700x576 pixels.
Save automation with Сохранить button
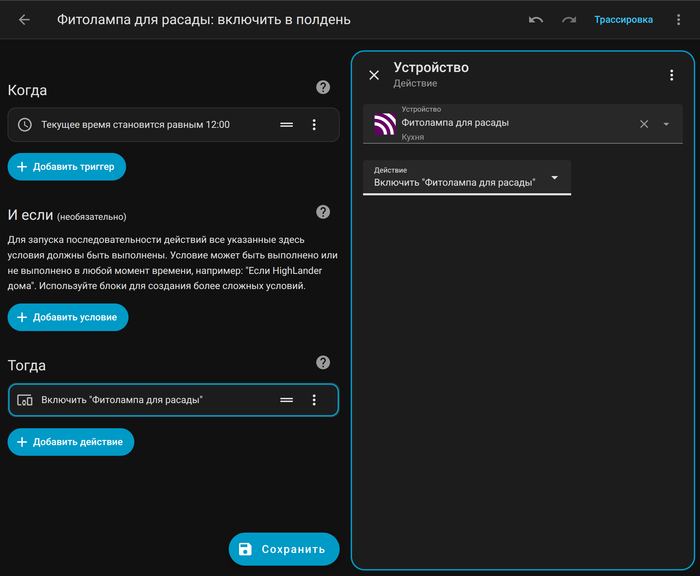(284, 549)
